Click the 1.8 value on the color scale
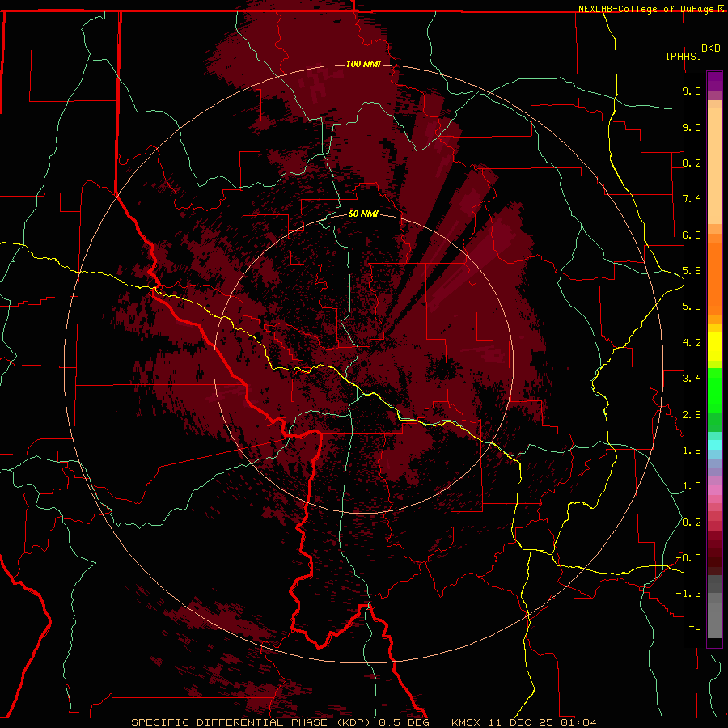The height and width of the screenshot is (728, 728). coord(692,451)
